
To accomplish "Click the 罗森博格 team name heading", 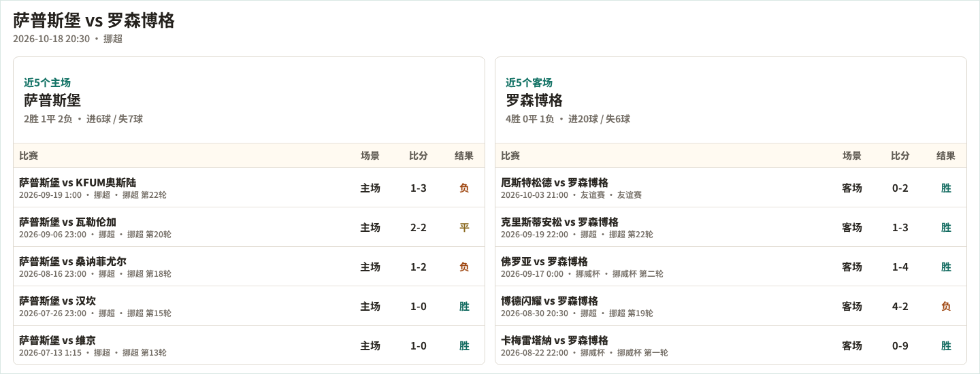I will (x=534, y=100).
